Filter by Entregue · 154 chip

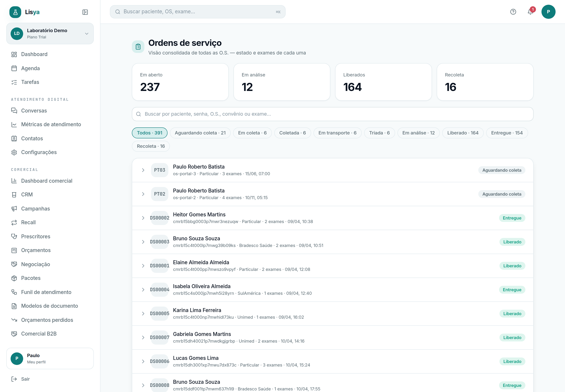(507, 133)
